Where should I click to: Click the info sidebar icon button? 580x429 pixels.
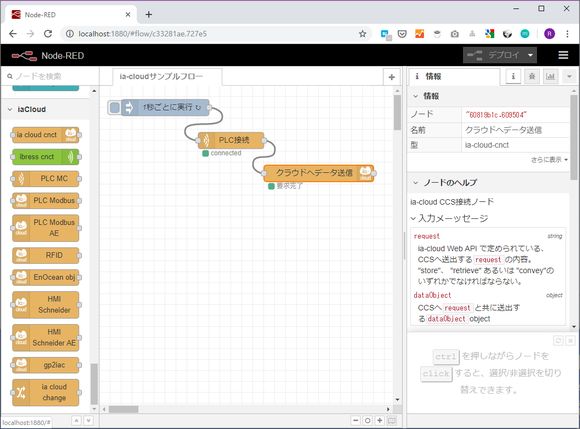(x=513, y=77)
